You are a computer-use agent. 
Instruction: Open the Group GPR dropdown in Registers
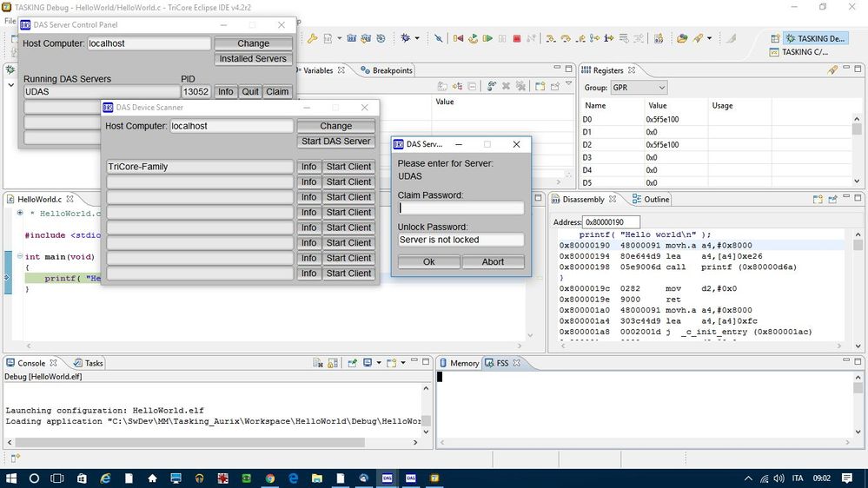639,88
